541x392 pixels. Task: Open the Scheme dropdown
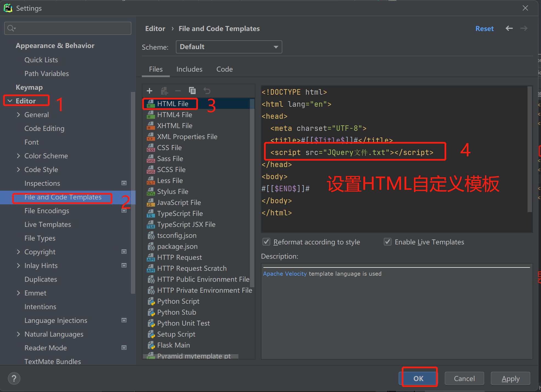tap(229, 47)
